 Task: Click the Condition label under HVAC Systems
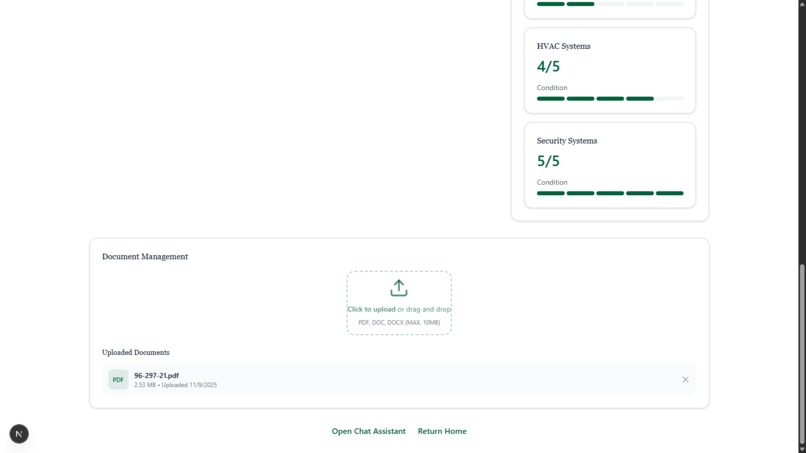pyautogui.click(x=552, y=87)
